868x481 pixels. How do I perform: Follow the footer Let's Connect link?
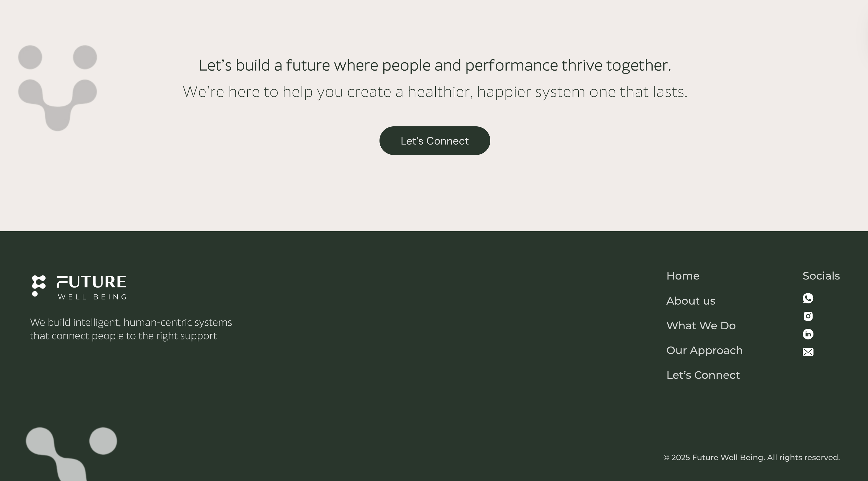pos(703,375)
